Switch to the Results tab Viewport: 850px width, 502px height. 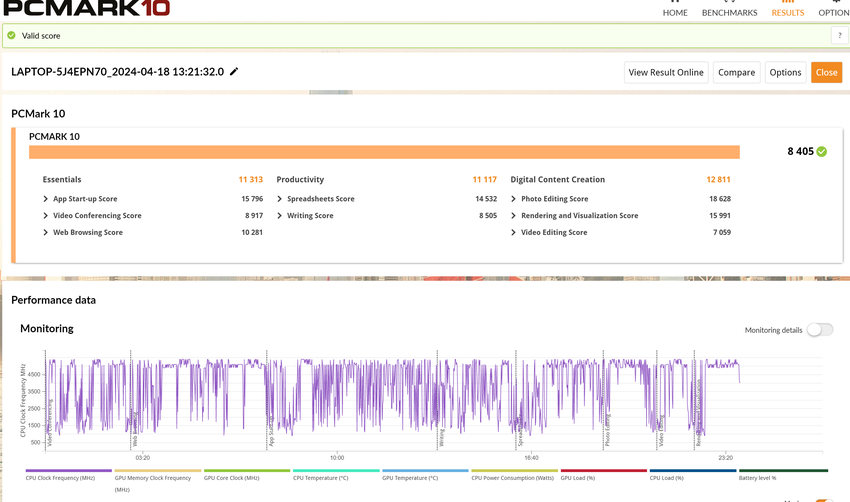click(x=787, y=10)
